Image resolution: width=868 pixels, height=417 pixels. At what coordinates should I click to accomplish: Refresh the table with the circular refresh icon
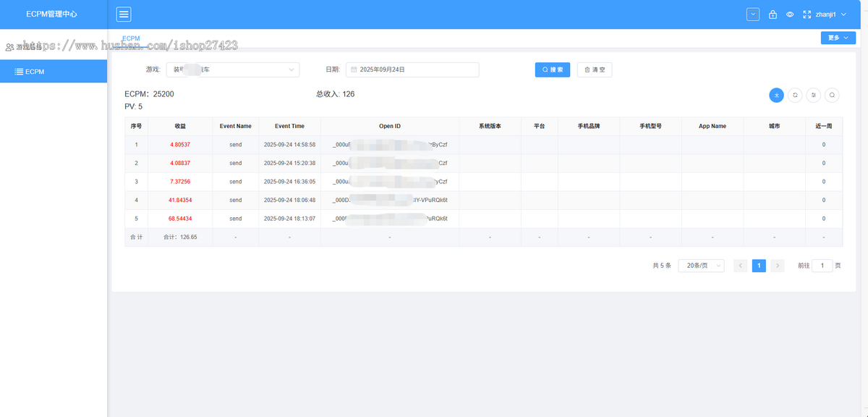click(x=795, y=95)
